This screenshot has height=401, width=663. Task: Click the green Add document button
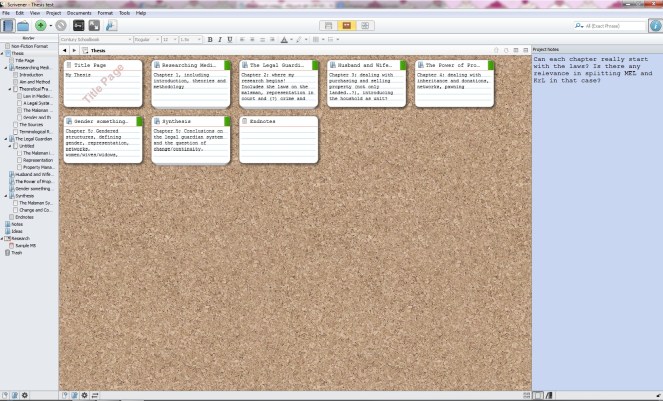(x=41, y=25)
